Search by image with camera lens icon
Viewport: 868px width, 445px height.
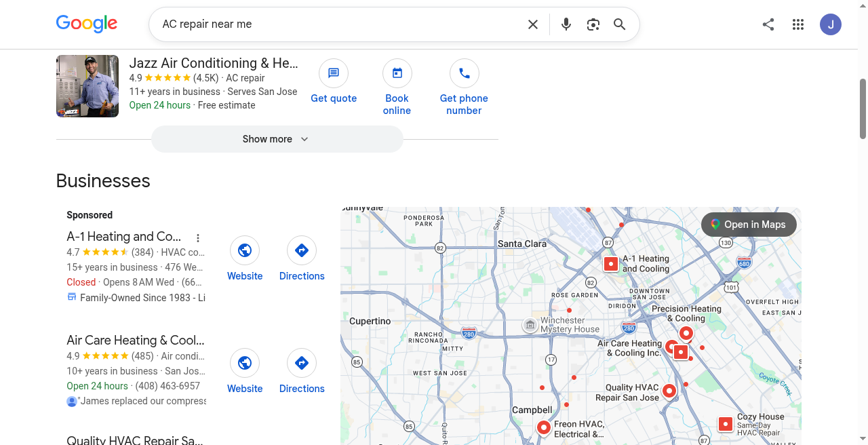click(593, 24)
